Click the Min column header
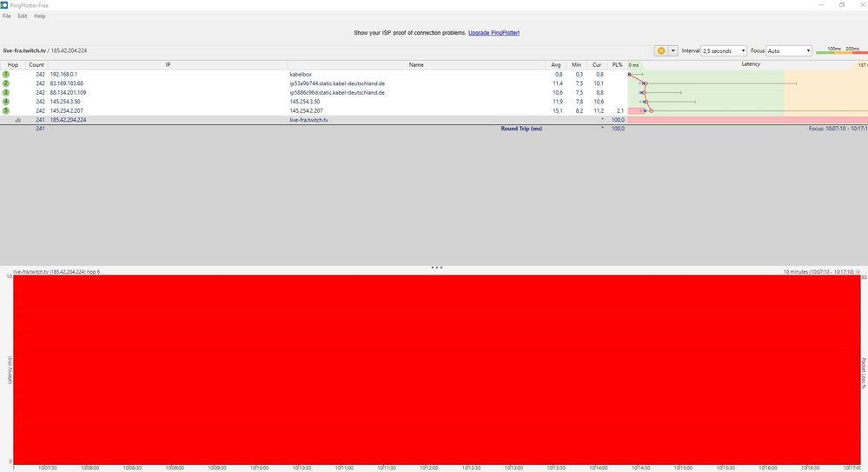 point(576,65)
